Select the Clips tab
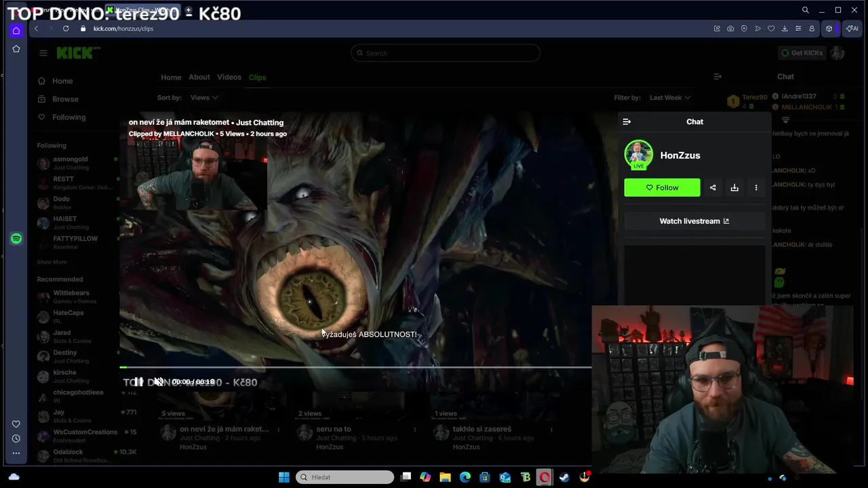Viewport: 868px width, 488px height. pos(257,77)
